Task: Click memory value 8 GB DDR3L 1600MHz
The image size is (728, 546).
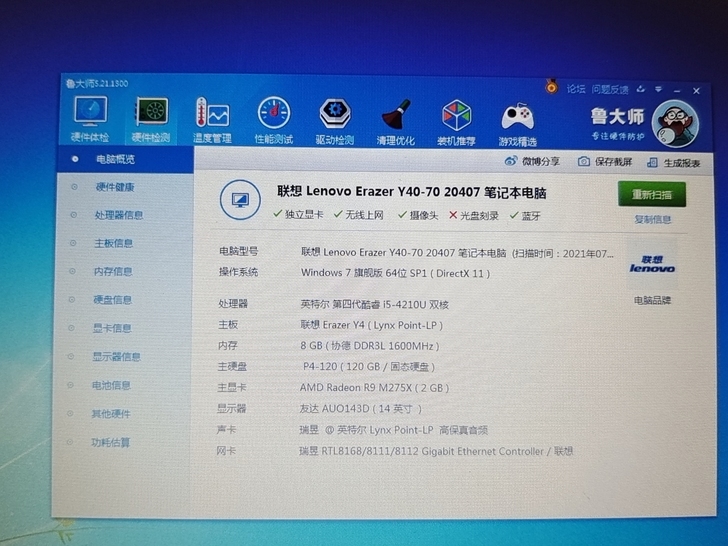Action: [x=370, y=346]
